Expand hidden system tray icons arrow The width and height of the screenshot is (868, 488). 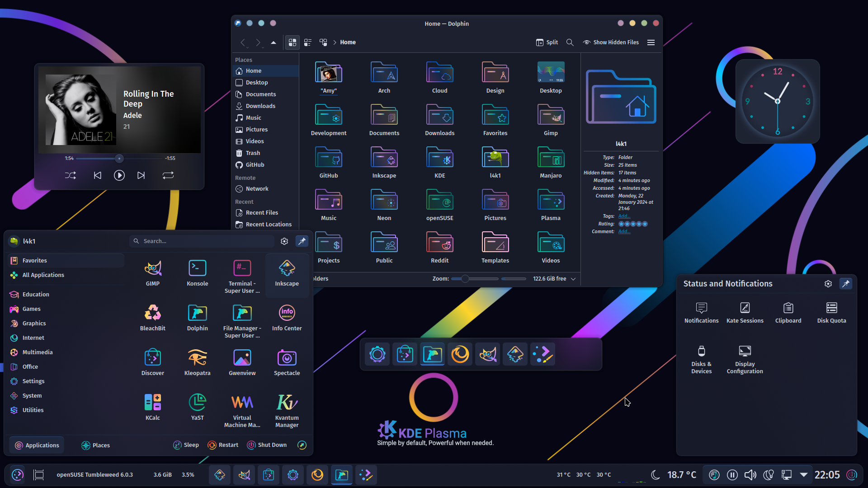click(x=803, y=474)
